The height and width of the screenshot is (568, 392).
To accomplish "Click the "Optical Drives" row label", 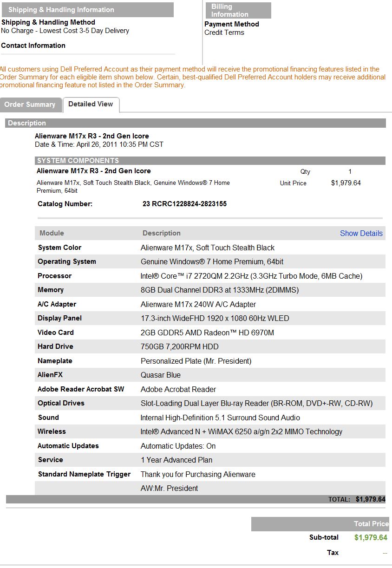I will click(x=61, y=403).
